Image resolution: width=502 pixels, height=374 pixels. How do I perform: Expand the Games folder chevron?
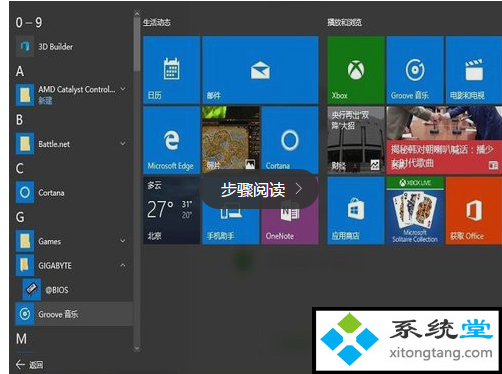click(x=123, y=241)
